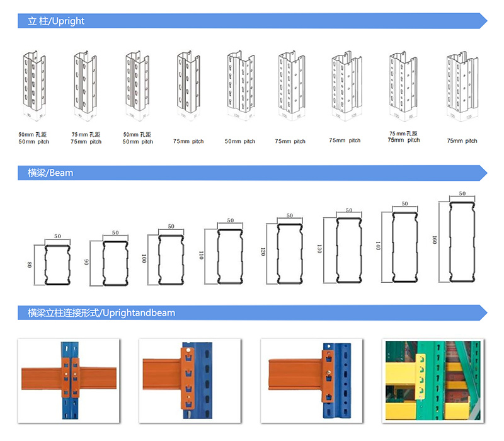504x441 pixels.
Task: Select the 90-wide upright drawing with 50mm pitch
Action: (x=34, y=85)
